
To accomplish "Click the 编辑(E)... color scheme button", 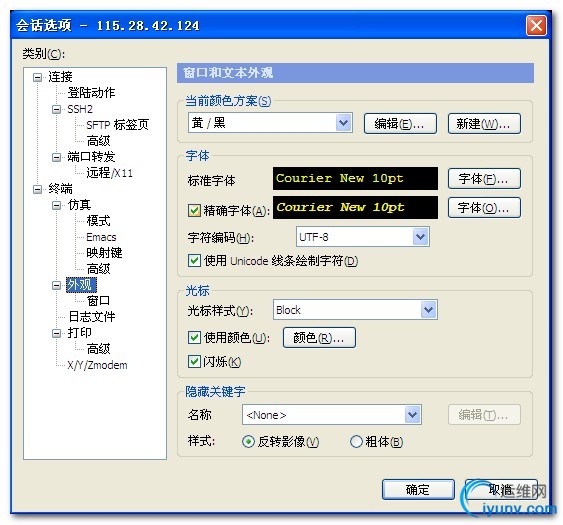I will (x=400, y=124).
